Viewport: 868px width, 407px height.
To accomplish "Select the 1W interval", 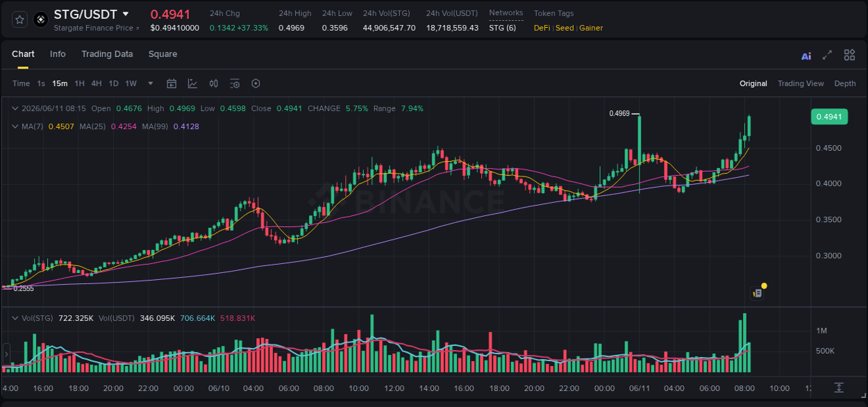I will click(x=131, y=83).
